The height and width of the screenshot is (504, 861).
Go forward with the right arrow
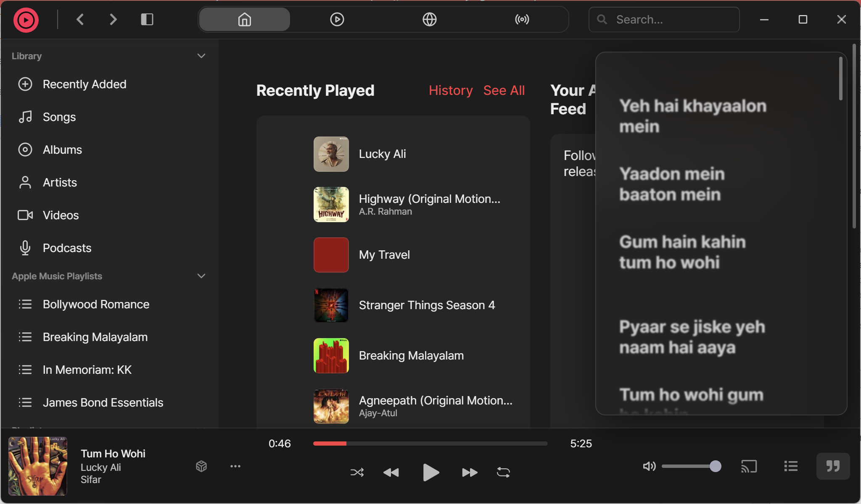[113, 19]
